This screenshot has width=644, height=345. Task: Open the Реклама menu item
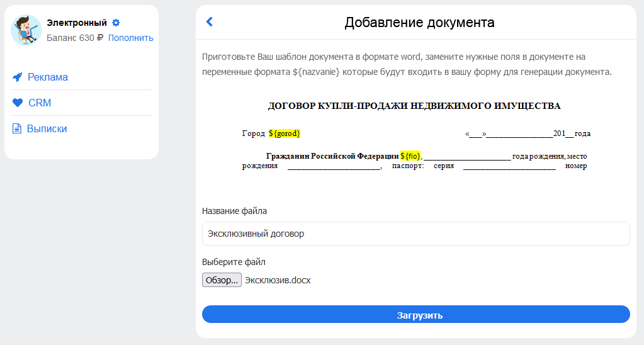click(x=48, y=77)
